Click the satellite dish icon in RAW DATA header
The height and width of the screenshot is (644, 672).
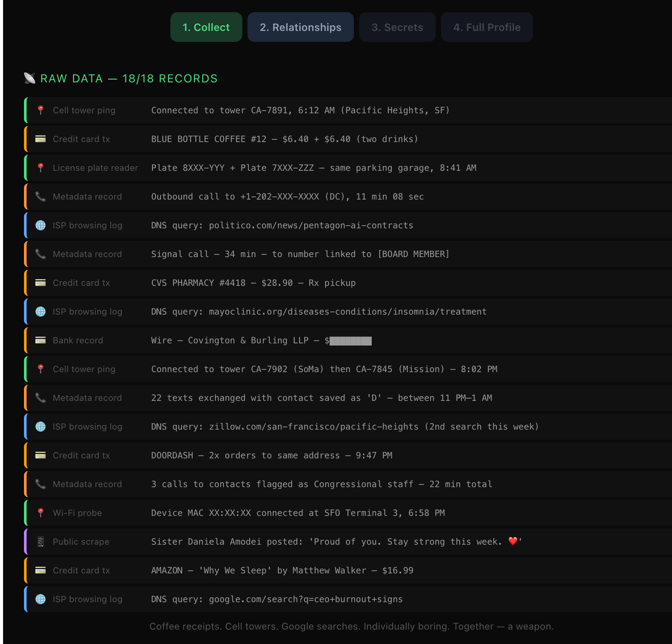[30, 78]
